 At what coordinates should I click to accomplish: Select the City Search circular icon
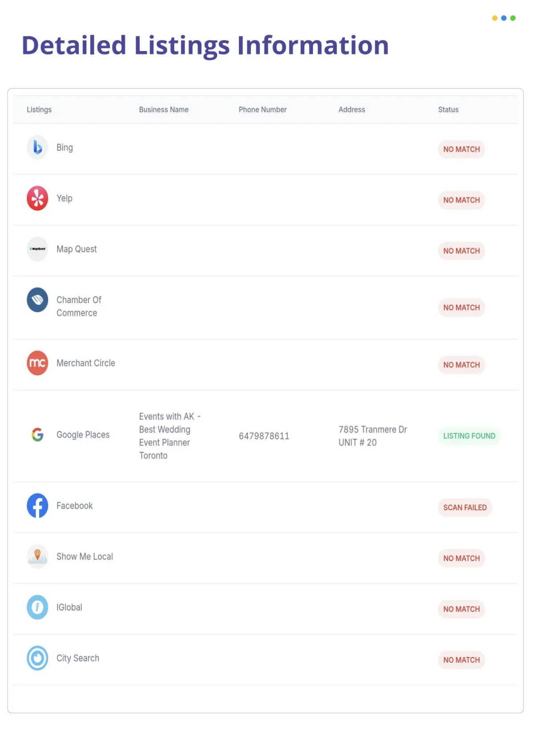pyautogui.click(x=37, y=658)
